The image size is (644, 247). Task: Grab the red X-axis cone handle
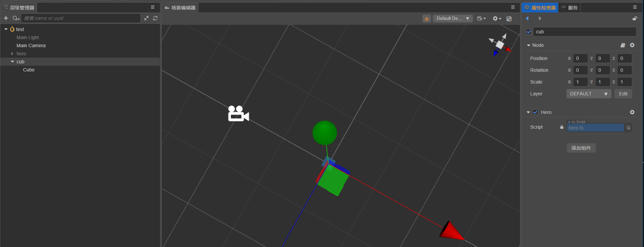click(x=451, y=230)
